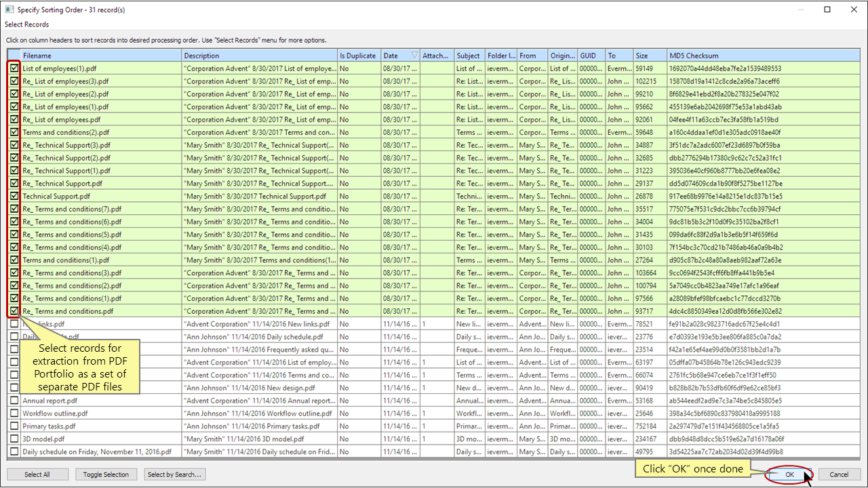This screenshot has height=488, width=868.
Task: Sort records by the Size column
Action: (x=644, y=55)
